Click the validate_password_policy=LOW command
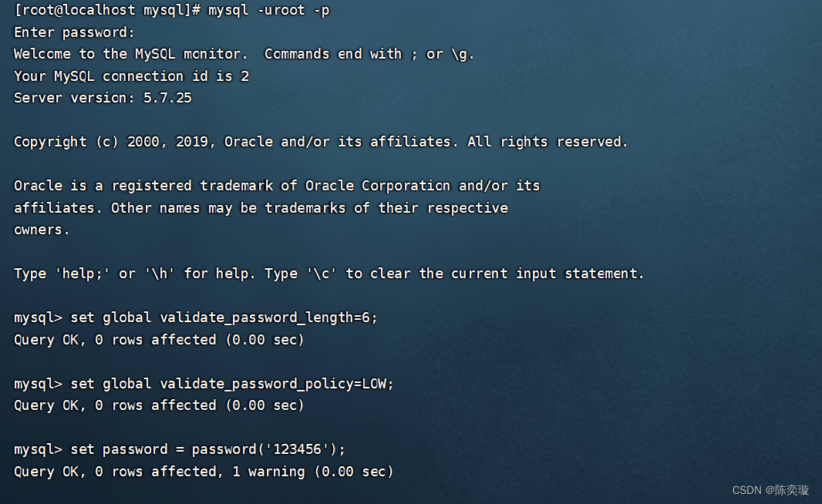Screen dimensions: 822x504 [231, 384]
